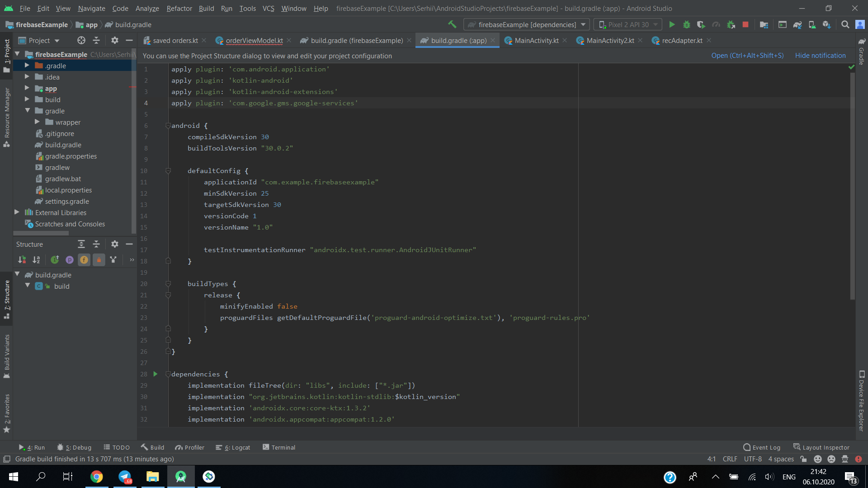Toggle sort by visibility in Structure

point(22,259)
